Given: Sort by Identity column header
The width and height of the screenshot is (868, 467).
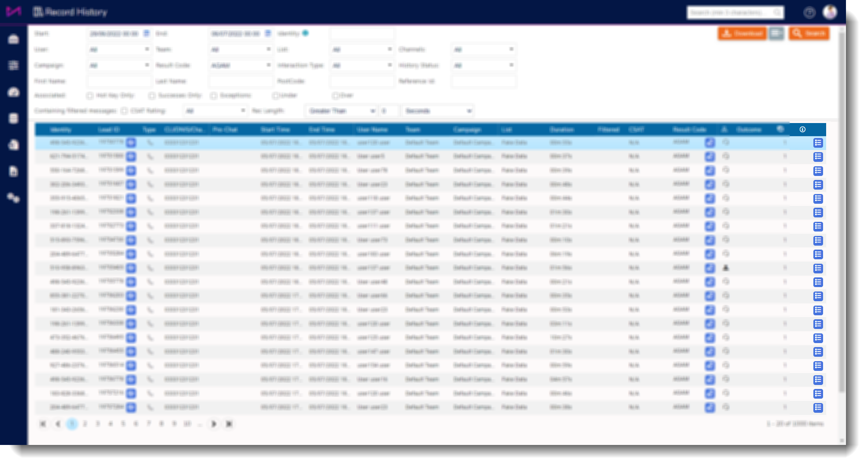Looking at the screenshot, I should click(60, 130).
